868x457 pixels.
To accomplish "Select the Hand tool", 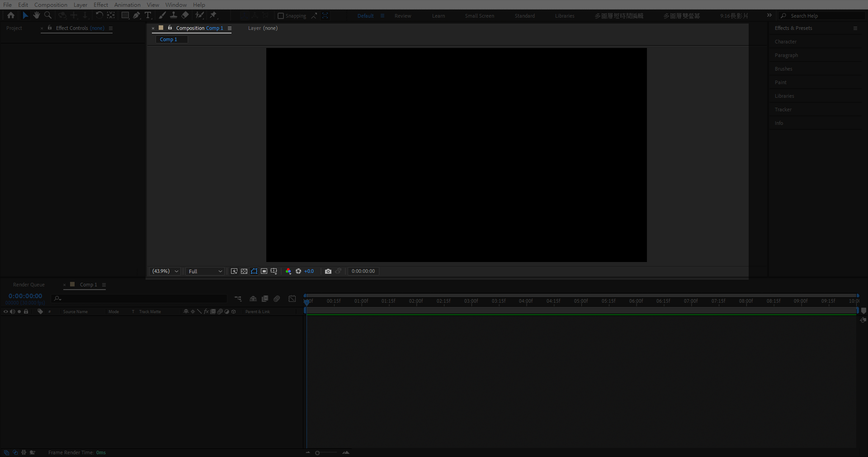I will [x=37, y=15].
